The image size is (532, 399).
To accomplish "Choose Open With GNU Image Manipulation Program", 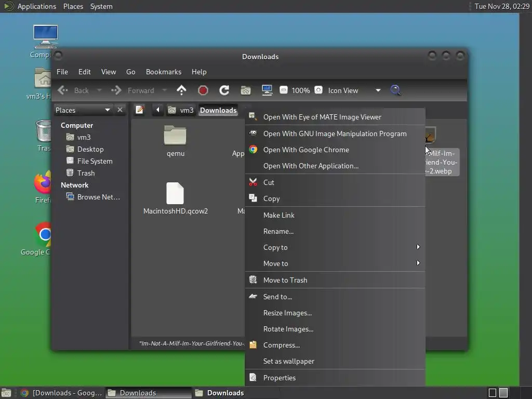I will tap(335, 134).
